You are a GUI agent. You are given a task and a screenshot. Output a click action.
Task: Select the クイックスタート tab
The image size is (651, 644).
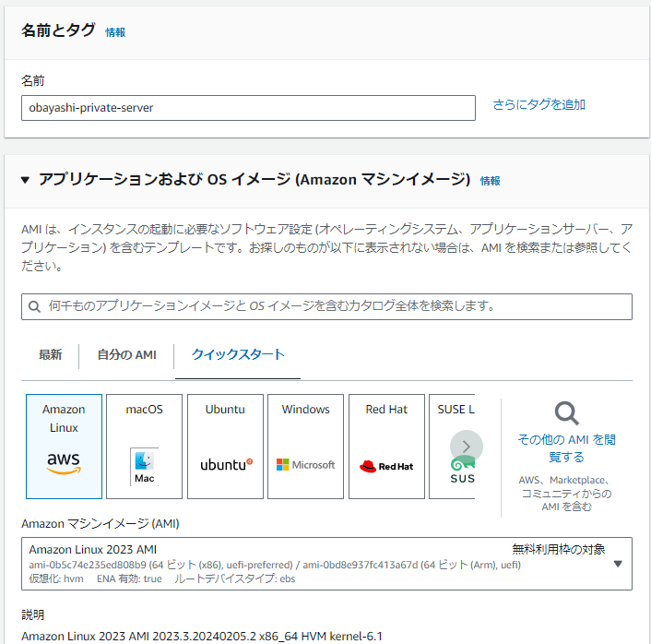point(238,354)
